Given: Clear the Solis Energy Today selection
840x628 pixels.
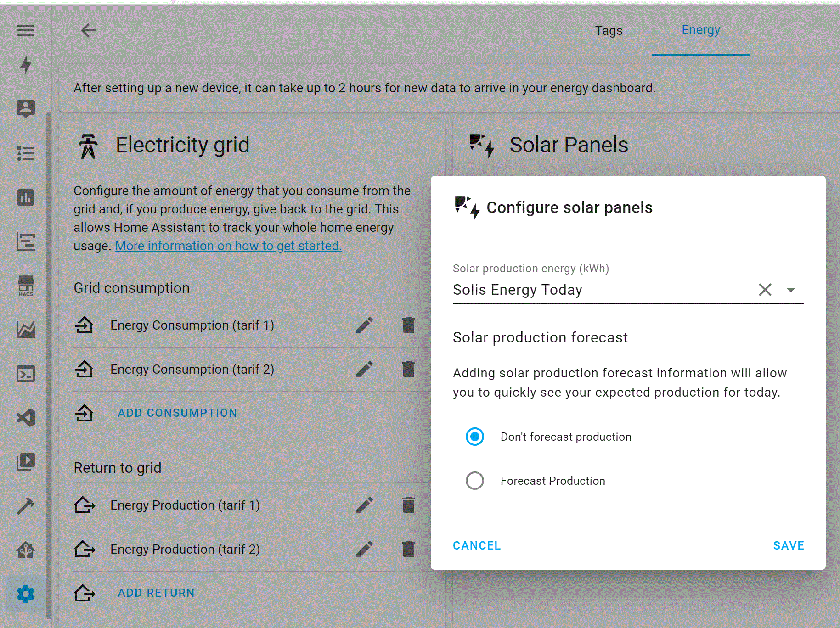Looking at the screenshot, I should pos(765,290).
